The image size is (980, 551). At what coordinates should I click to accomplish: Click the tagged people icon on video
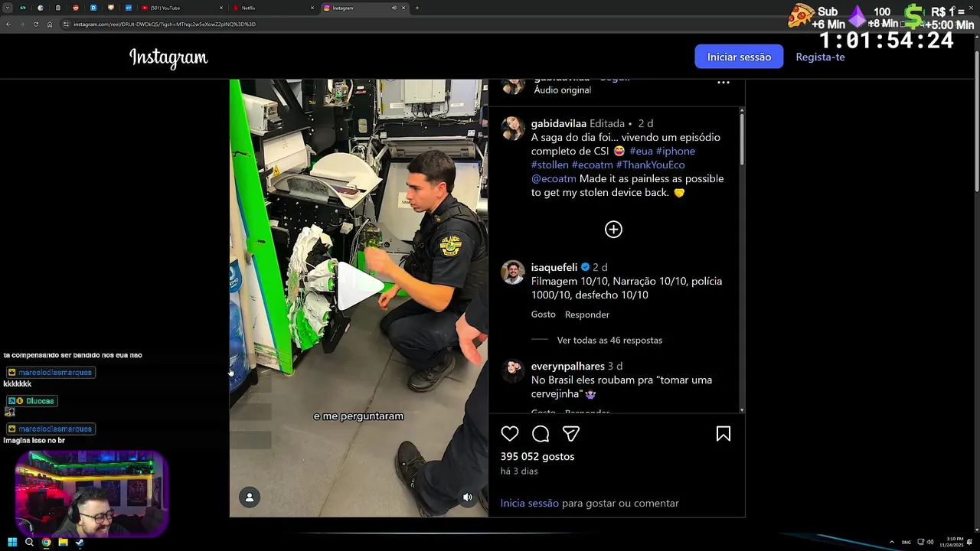[250, 497]
